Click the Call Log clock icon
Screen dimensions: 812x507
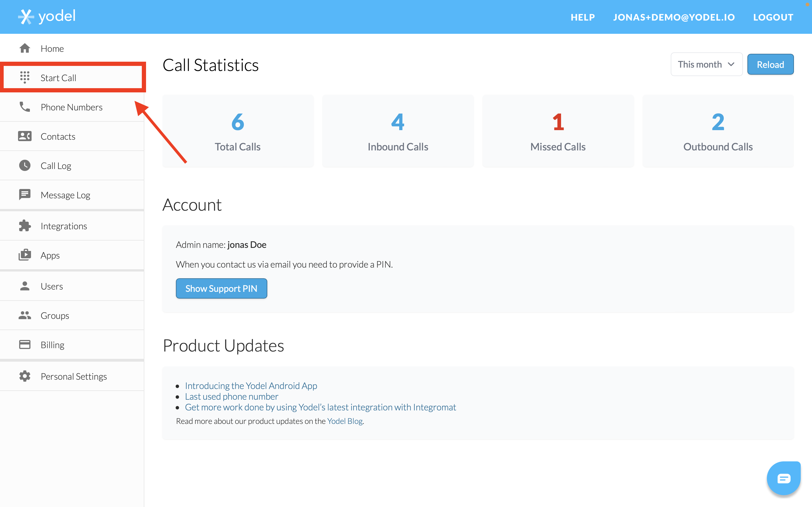pyautogui.click(x=25, y=166)
